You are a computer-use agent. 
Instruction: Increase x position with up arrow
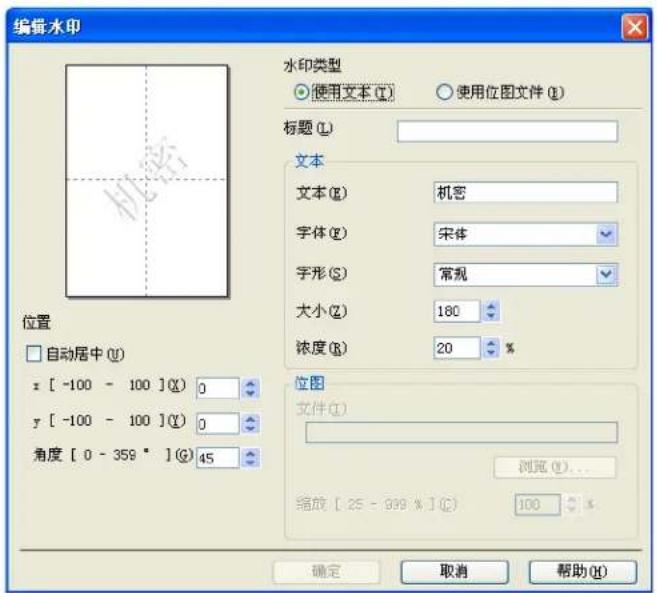coord(251,383)
